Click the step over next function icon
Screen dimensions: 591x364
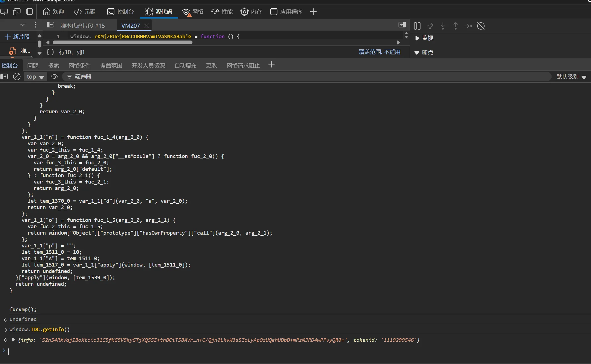point(430,26)
